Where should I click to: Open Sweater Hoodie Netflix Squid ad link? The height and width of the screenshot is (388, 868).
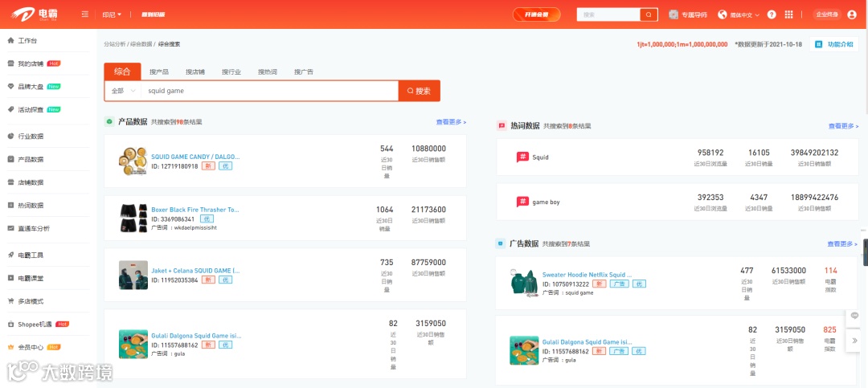click(587, 275)
